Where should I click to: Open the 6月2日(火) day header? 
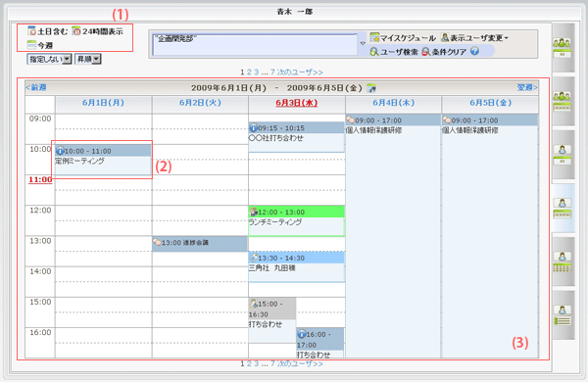click(x=200, y=103)
